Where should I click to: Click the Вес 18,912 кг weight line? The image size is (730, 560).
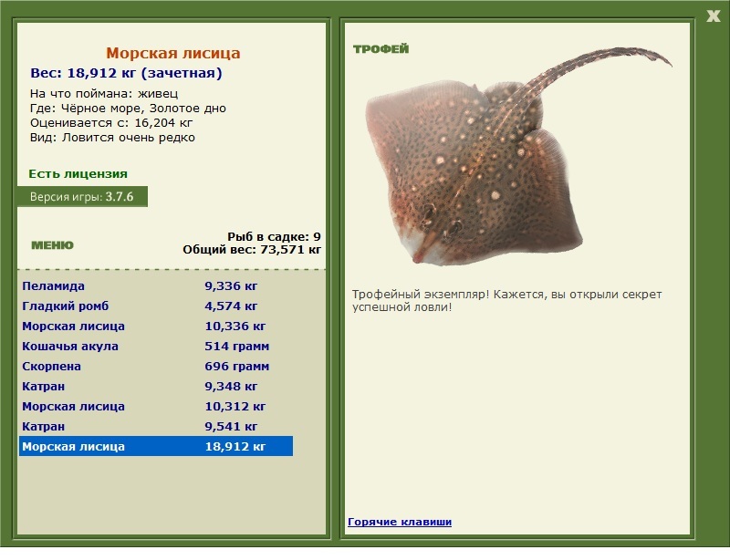[126, 73]
